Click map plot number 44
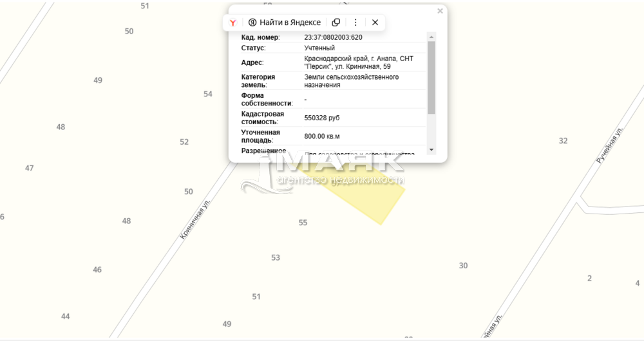 coord(65,317)
